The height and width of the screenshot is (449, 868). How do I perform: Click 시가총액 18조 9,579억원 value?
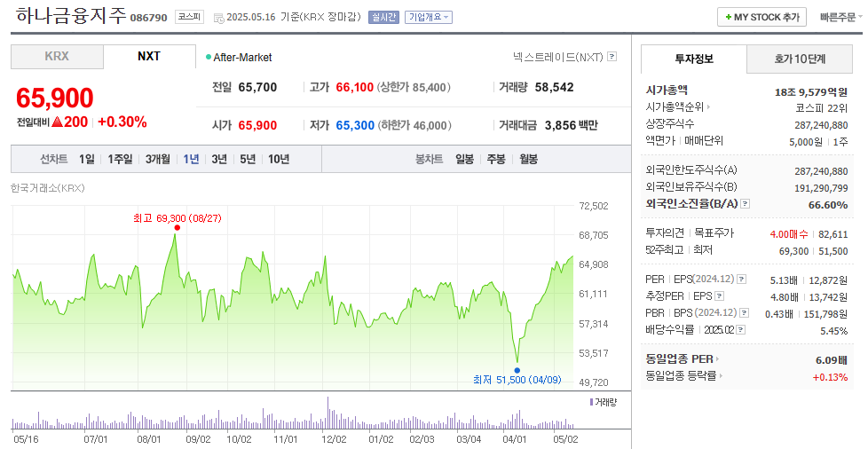(811, 92)
